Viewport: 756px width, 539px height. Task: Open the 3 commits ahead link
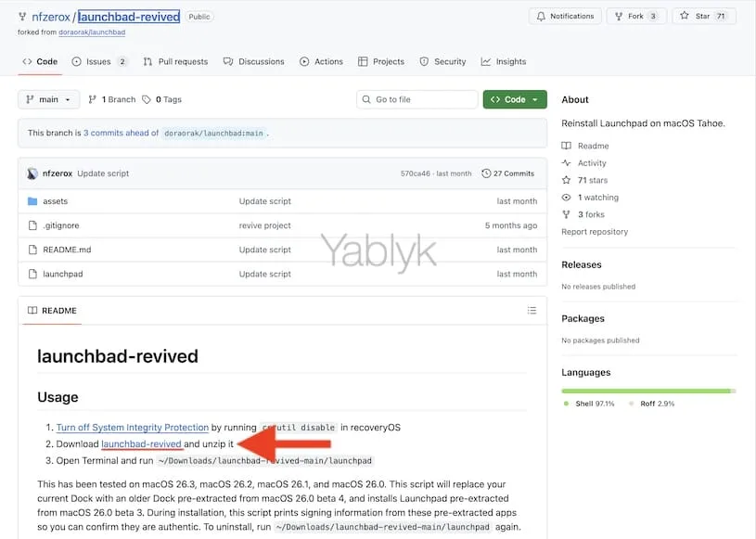point(121,133)
